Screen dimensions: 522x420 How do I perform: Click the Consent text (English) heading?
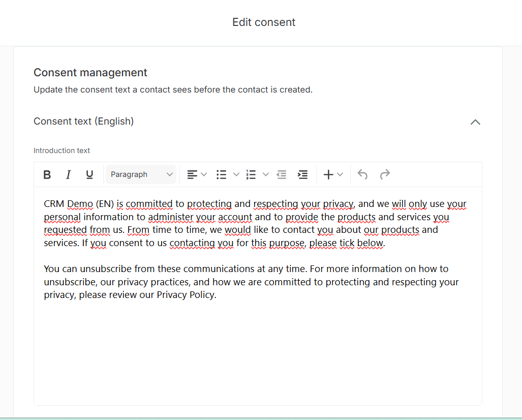click(84, 122)
